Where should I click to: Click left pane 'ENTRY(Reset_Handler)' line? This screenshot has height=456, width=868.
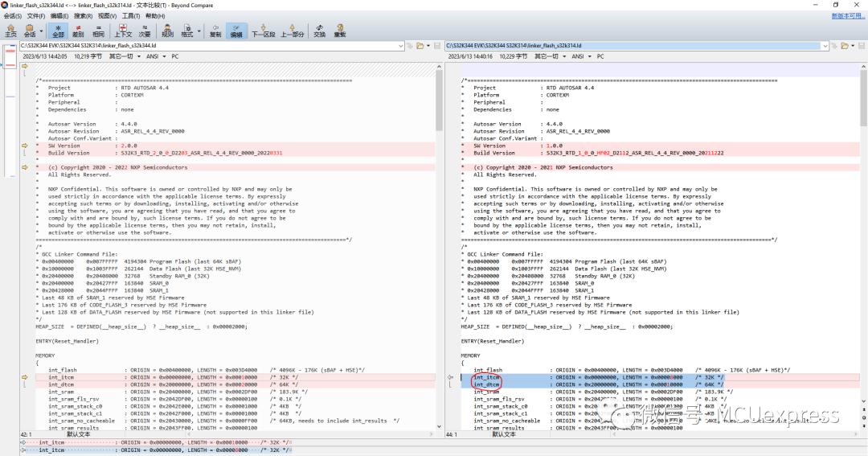(x=67, y=341)
